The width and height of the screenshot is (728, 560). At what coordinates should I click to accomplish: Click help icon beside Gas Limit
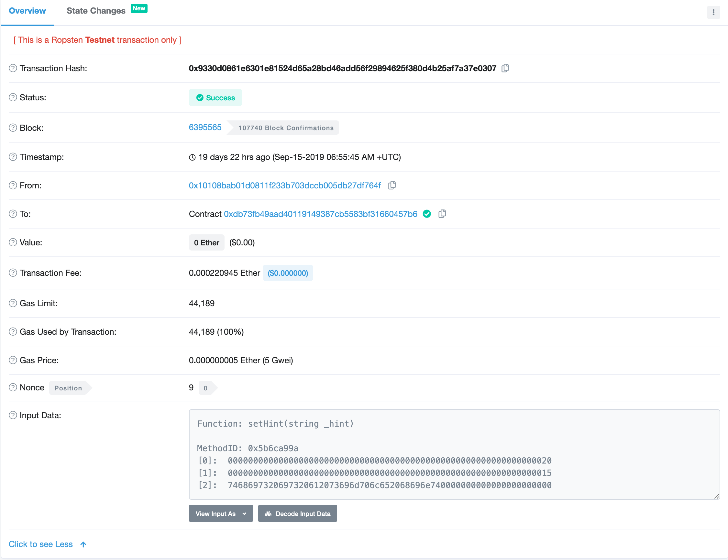tap(13, 303)
